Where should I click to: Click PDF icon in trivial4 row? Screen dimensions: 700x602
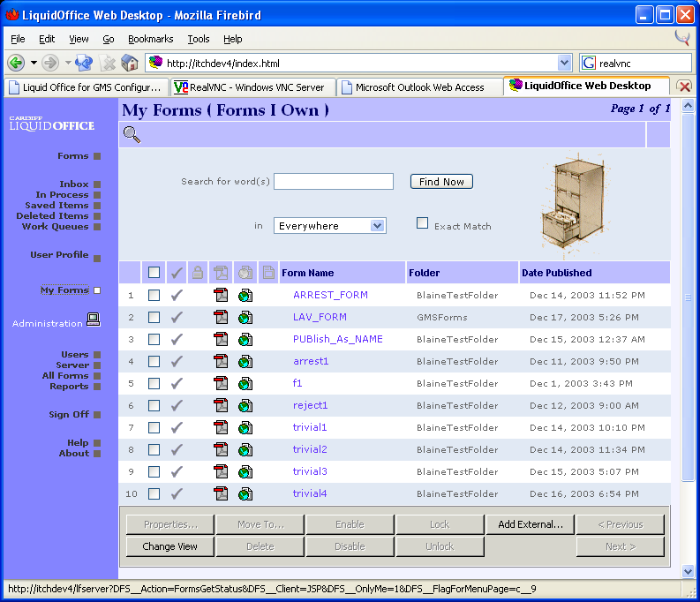coord(221,493)
